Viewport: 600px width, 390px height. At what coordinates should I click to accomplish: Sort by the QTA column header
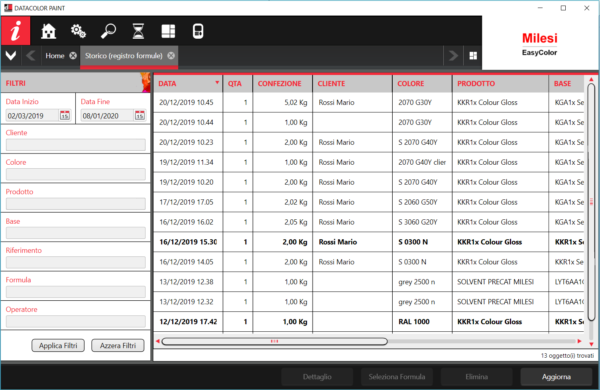(238, 83)
